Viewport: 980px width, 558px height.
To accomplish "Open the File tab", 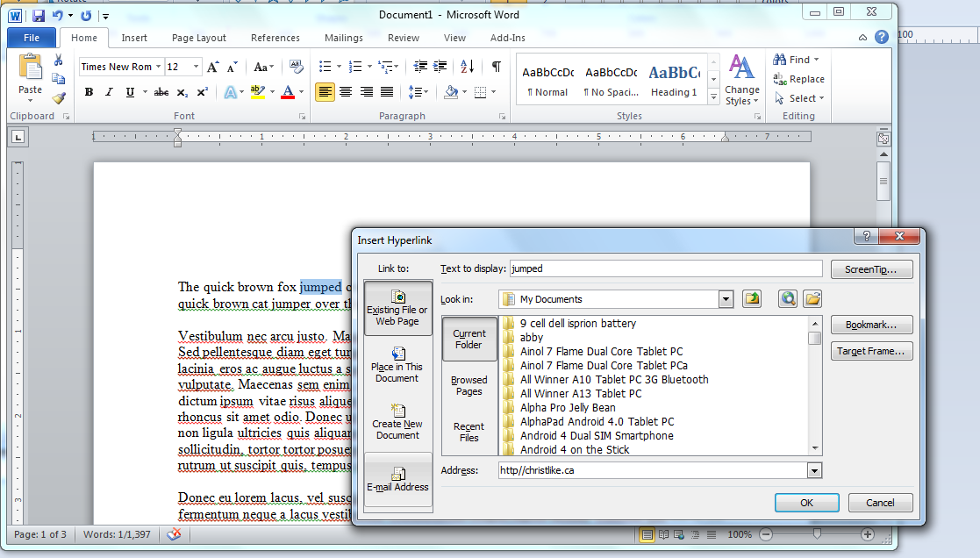I will coord(32,38).
